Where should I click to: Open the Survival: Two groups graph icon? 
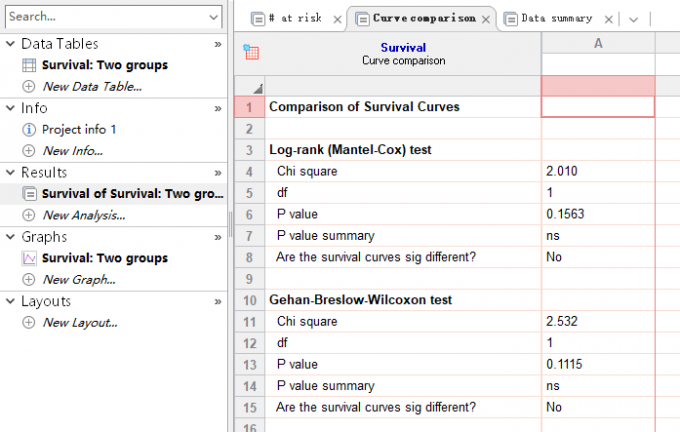29,258
